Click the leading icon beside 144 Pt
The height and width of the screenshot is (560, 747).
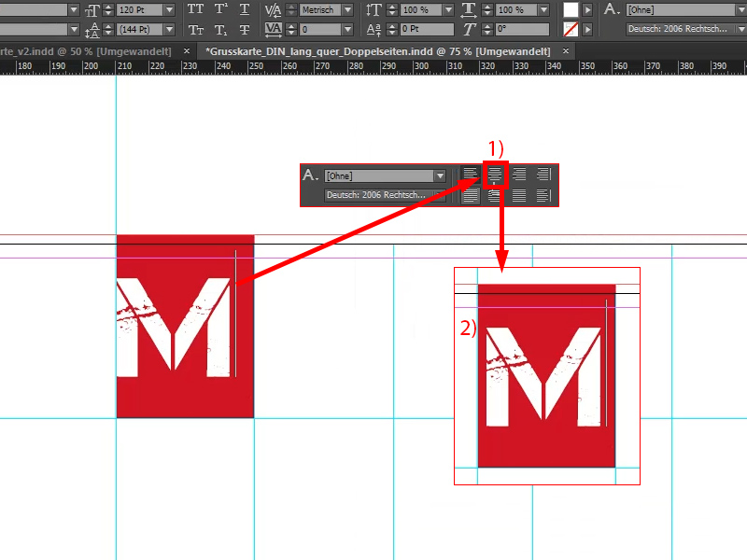pyautogui.click(x=92, y=31)
